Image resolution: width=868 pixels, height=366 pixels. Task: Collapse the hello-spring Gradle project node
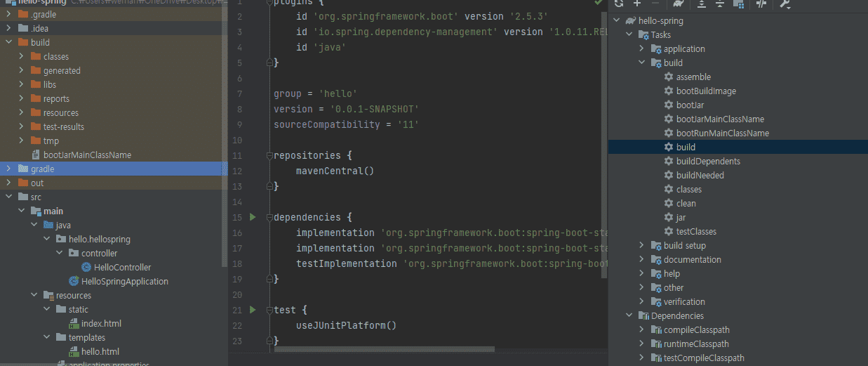(x=617, y=21)
